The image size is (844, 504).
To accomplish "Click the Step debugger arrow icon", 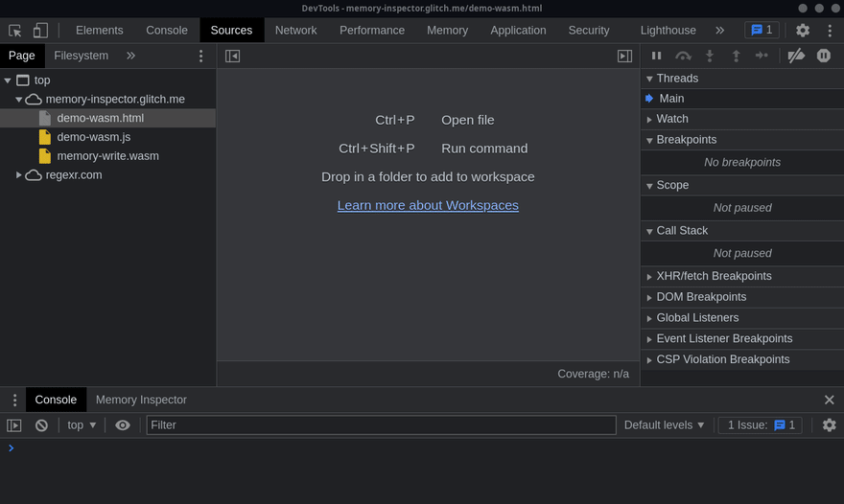I will pos(762,56).
